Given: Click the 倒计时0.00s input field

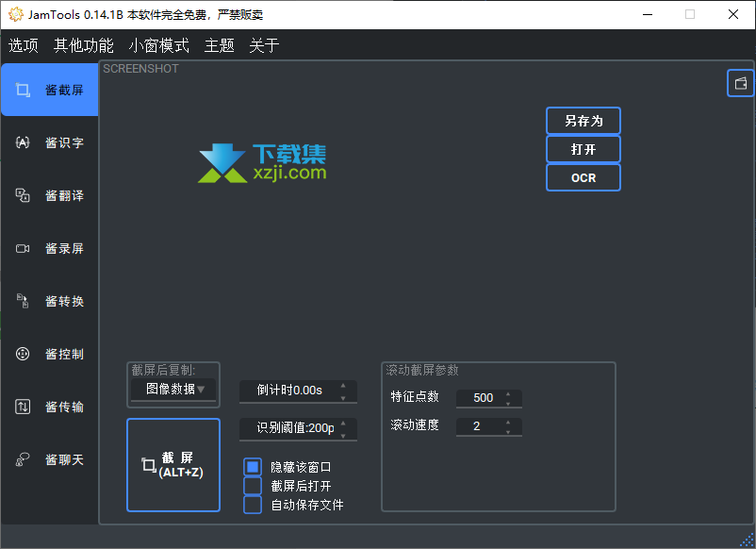Looking at the screenshot, I should [298, 391].
